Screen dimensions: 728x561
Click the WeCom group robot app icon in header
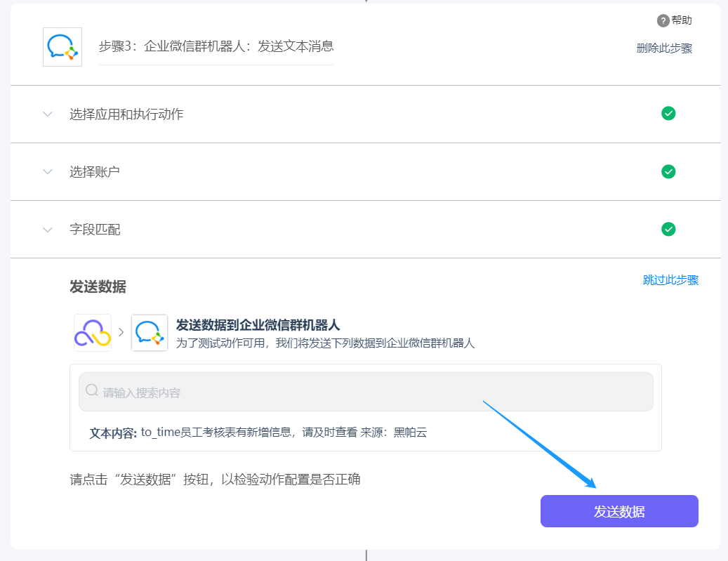click(x=62, y=47)
